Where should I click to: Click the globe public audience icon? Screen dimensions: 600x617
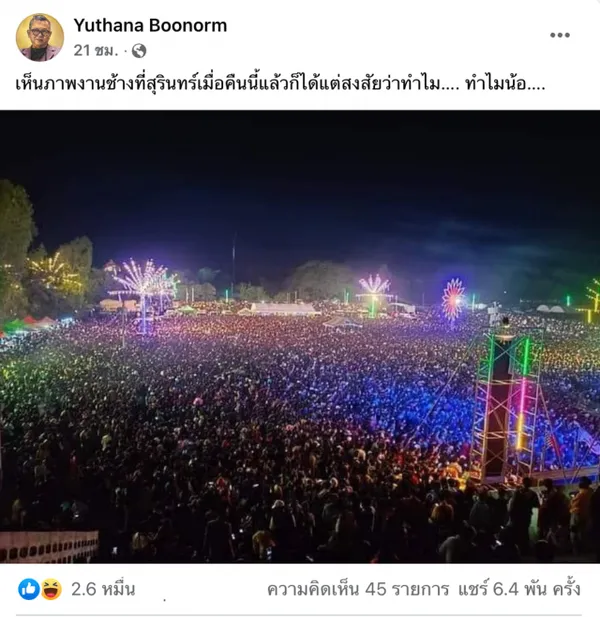tap(138, 51)
